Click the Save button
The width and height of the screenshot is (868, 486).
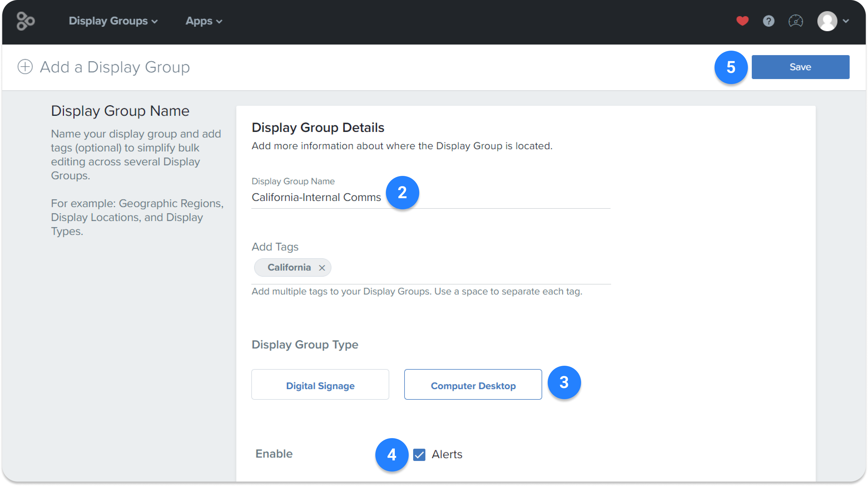coord(800,67)
